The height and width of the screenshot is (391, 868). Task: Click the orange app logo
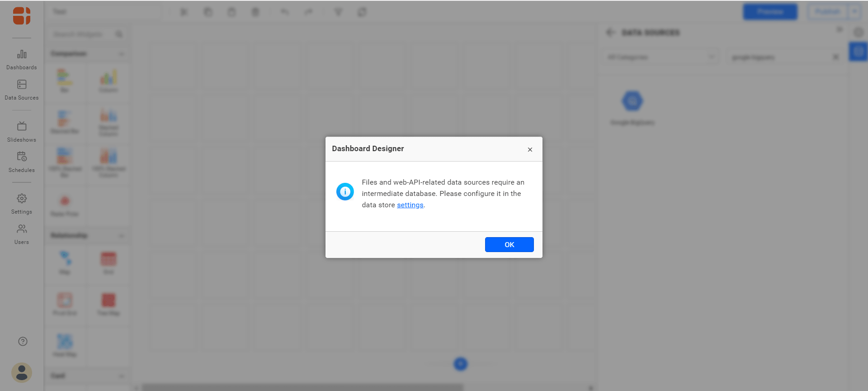(22, 15)
